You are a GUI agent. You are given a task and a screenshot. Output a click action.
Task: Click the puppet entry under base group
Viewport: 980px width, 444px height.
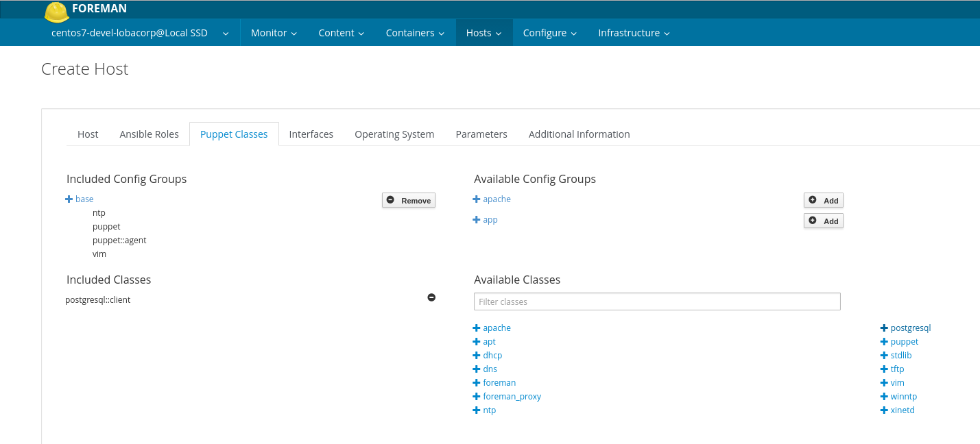point(106,227)
